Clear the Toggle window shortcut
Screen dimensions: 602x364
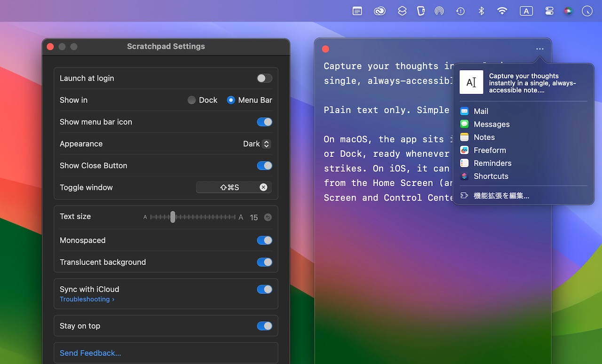point(263,187)
